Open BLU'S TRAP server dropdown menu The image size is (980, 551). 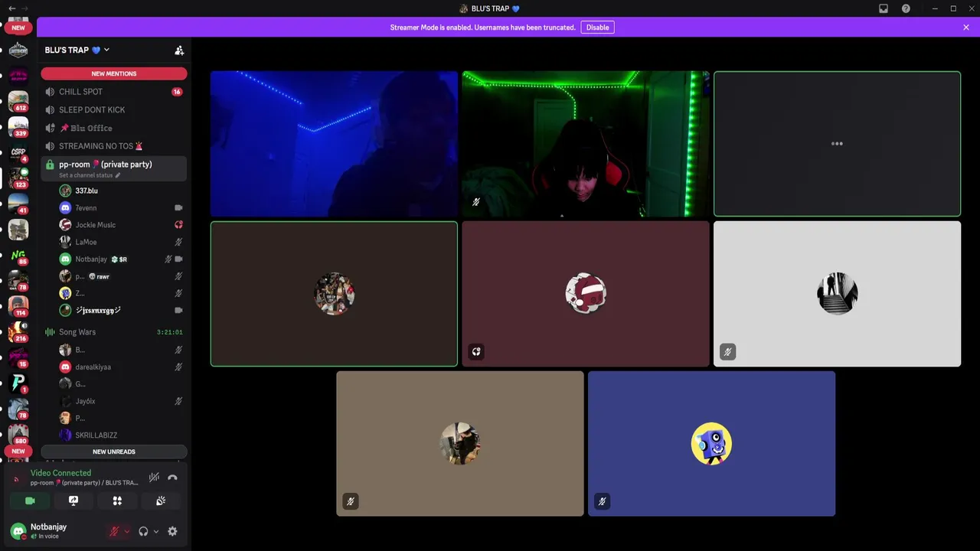tap(77, 50)
